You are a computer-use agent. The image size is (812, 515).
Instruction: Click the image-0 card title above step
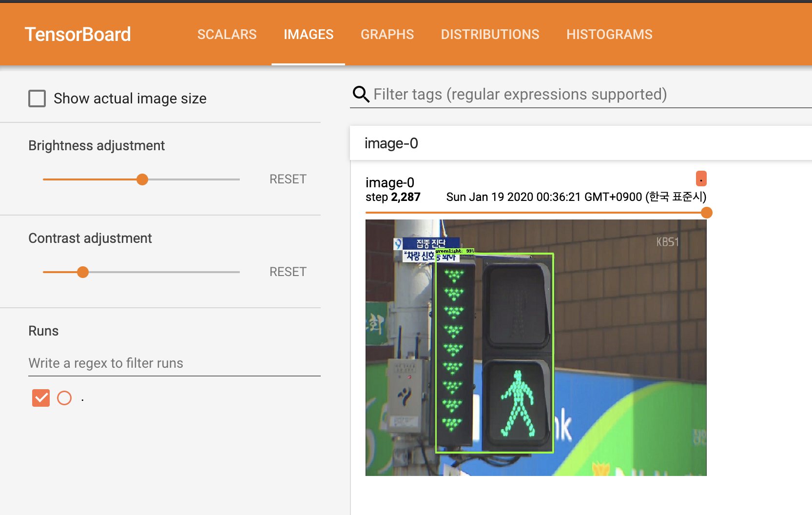(x=390, y=182)
